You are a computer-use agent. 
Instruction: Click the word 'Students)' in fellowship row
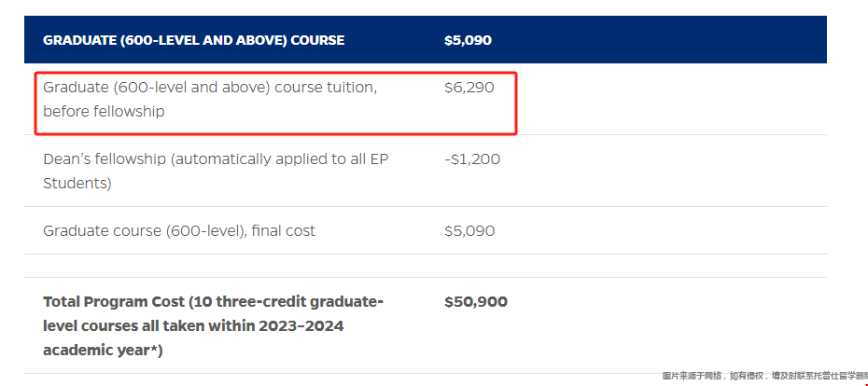tap(77, 183)
